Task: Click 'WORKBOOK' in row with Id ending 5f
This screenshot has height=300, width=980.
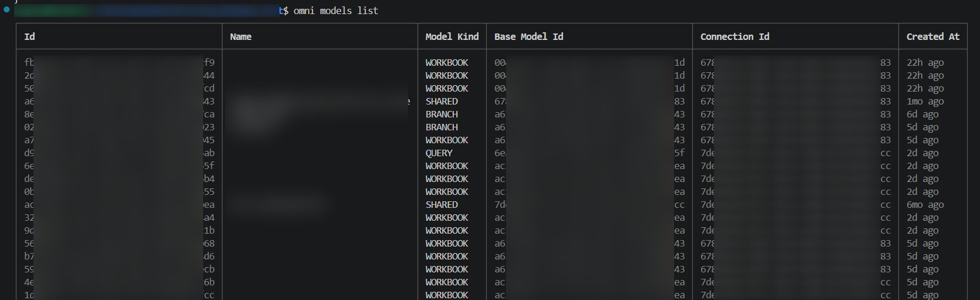Action: (447, 166)
